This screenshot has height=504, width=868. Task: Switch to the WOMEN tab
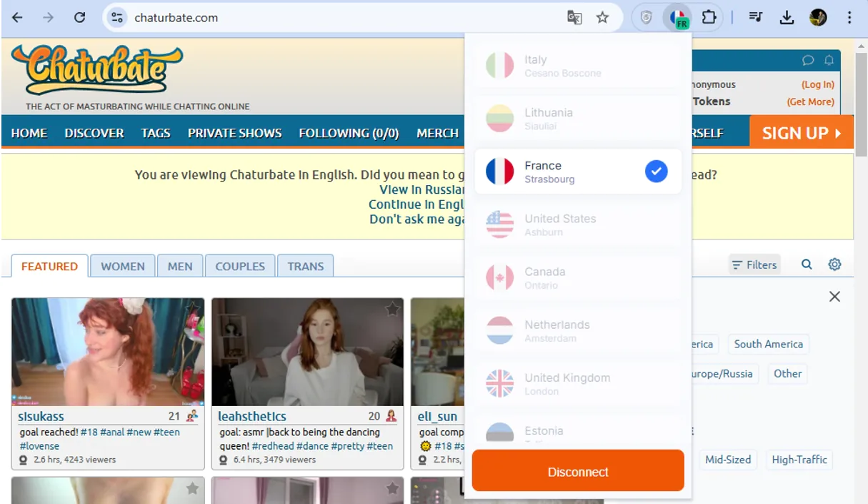(x=123, y=266)
